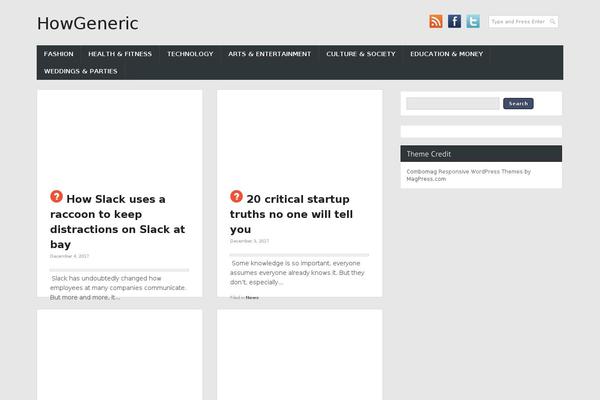Open the Arts & Entertainment menu item
The image size is (600, 400).
tap(270, 54)
